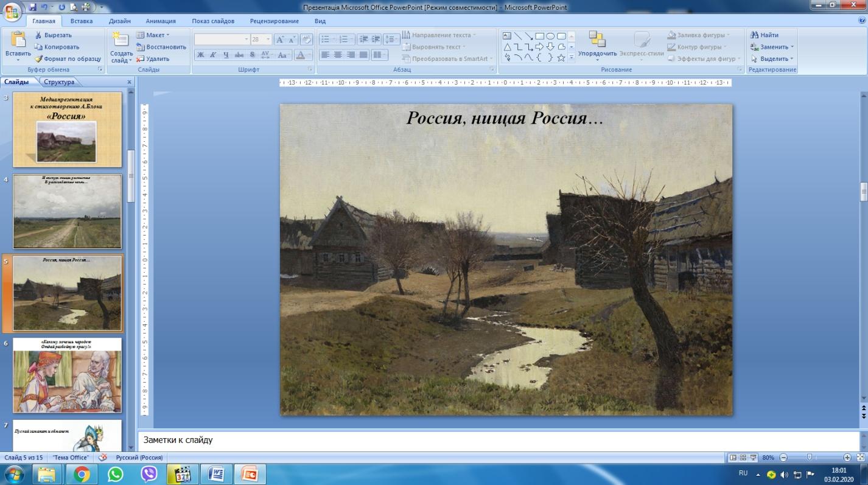Select the oval shape in gallery
Viewport: 868px width, 485px height.
click(550, 36)
